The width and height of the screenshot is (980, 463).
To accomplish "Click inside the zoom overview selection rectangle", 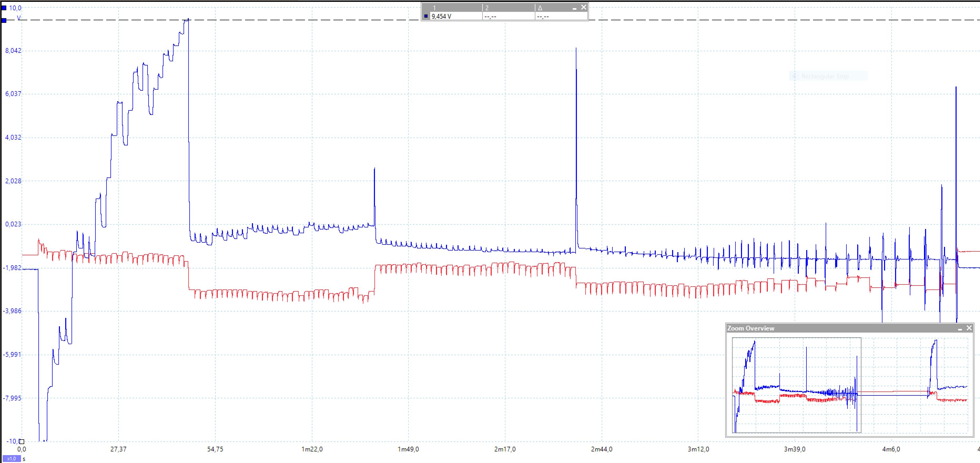I will tap(796, 385).
